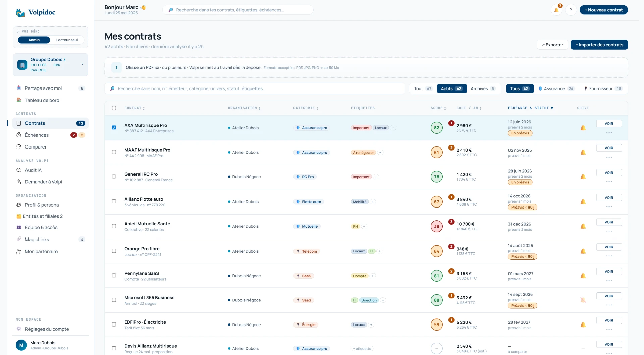The image size is (644, 355).
Task: Add a tag to AXA Multirisque Pro
Action: pyautogui.click(x=393, y=128)
